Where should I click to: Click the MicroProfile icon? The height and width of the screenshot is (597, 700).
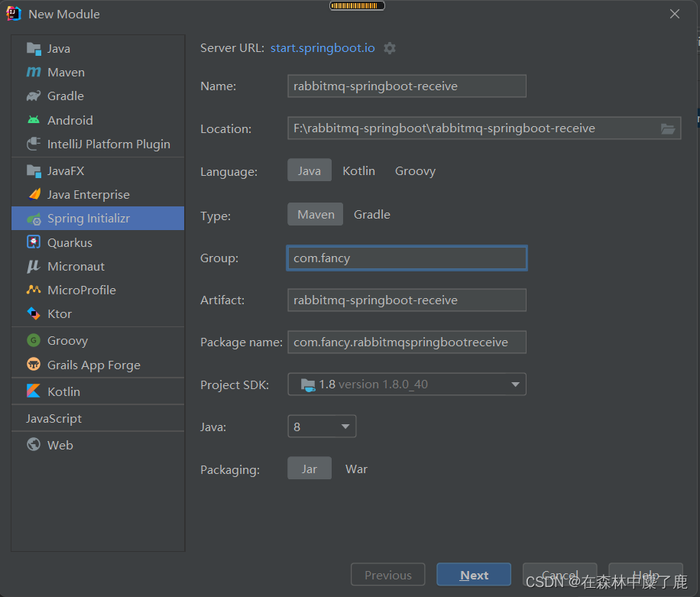pos(34,290)
